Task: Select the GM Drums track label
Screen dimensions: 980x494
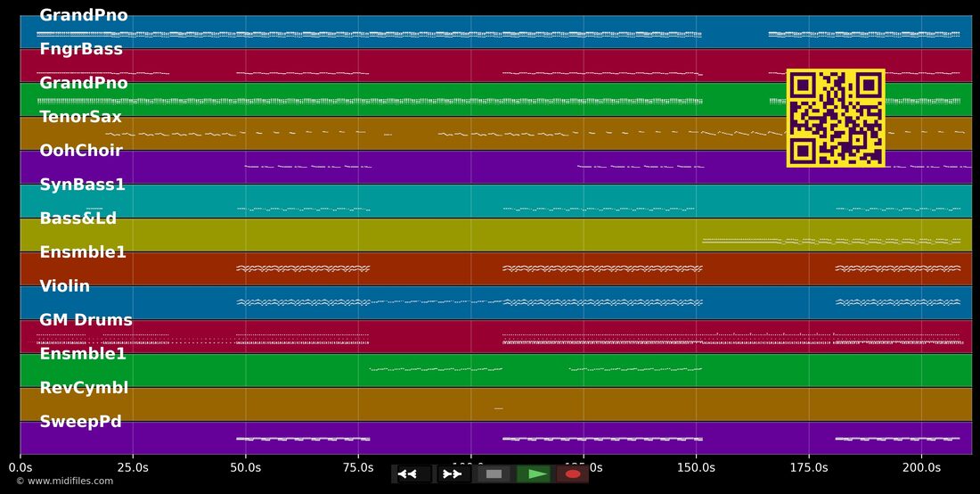Action: (86, 320)
